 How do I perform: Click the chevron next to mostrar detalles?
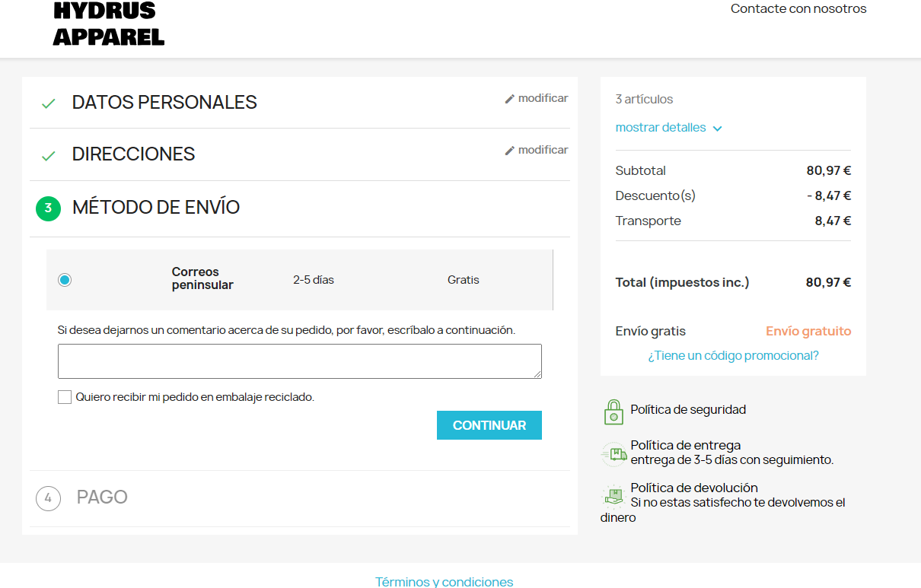[x=717, y=129]
